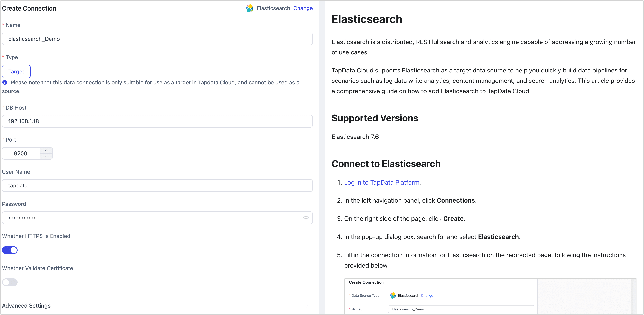Image resolution: width=644 pixels, height=315 pixels.
Task: Open the Log in to TapData Platform link
Action: pos(382,182)
